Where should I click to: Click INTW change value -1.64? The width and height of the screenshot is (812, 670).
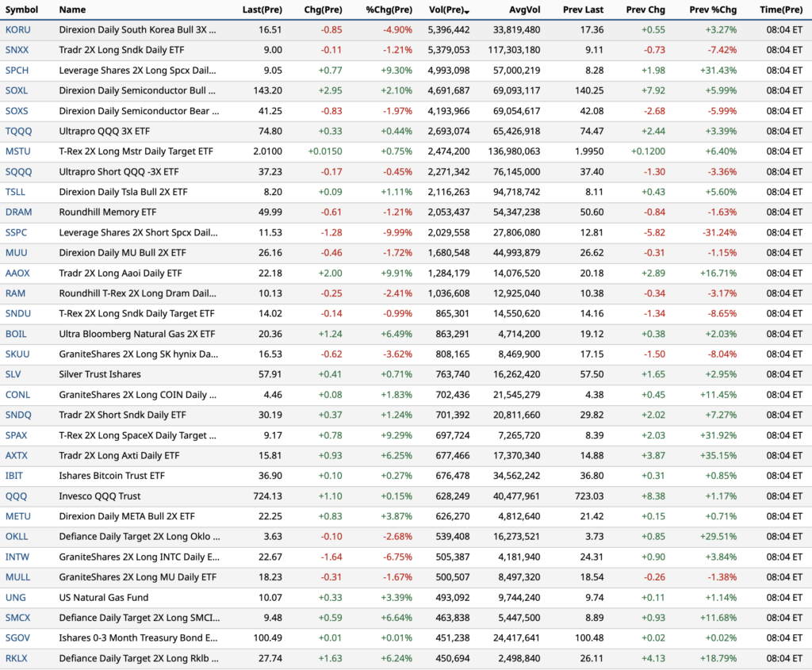(331, 557)
